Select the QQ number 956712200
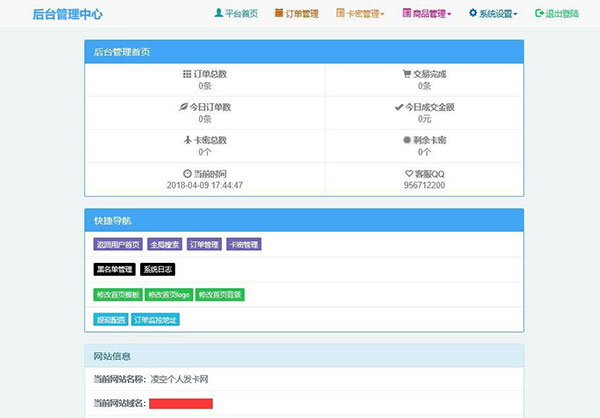This screenshot has height=418, width=600. [424, 185]
